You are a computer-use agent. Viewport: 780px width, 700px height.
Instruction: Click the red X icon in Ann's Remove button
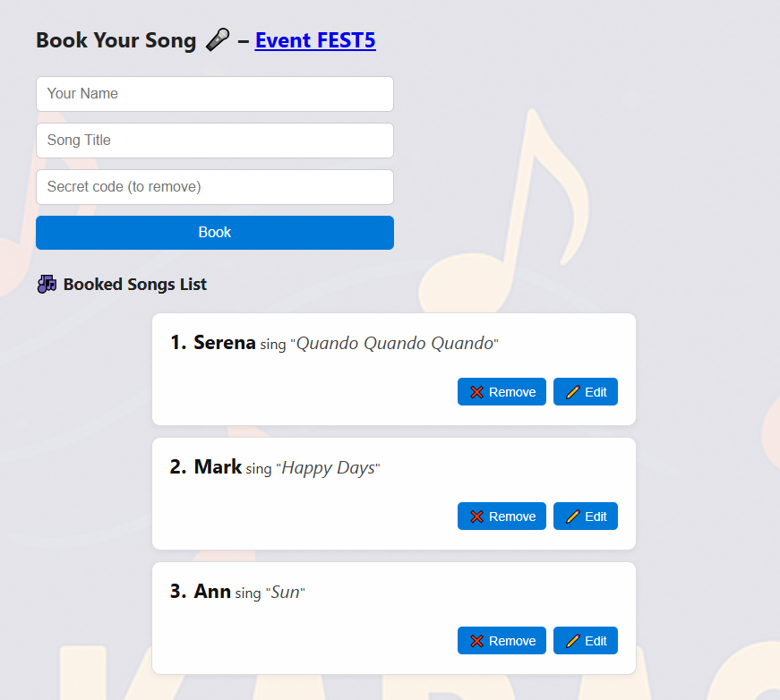(476, 641)
